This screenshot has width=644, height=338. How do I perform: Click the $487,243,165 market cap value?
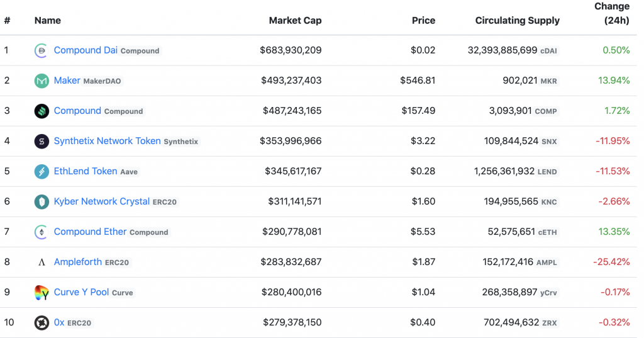(292, 111)
